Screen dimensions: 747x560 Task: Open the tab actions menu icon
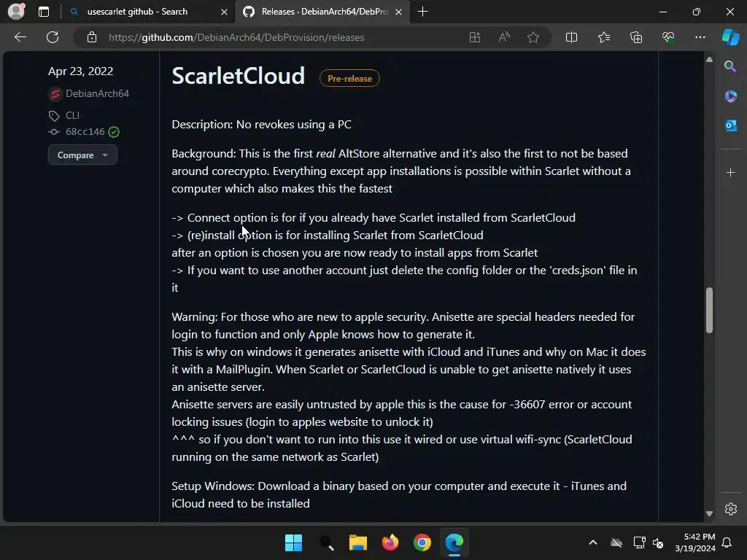44,12
